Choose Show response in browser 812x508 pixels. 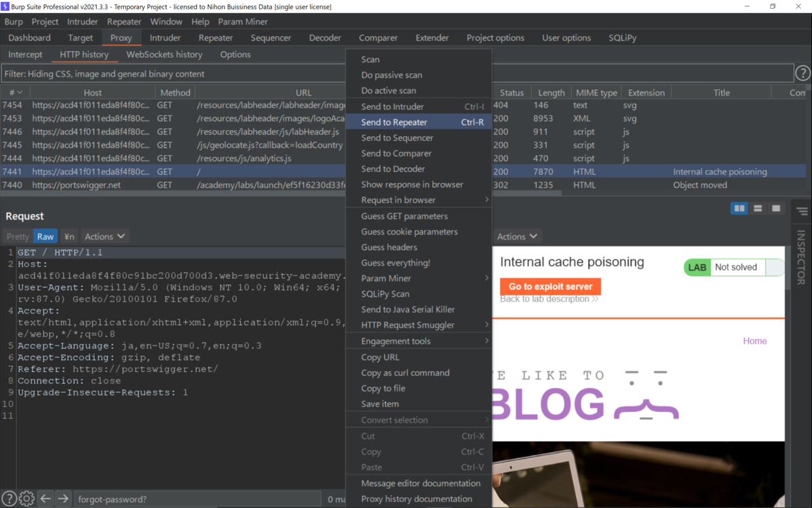coord(419,184)
